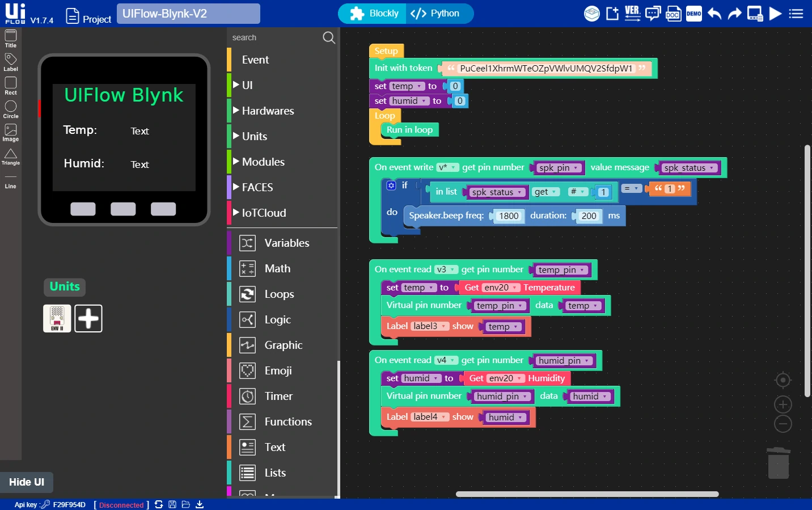Viewport: 812px width, 510px height.
Task: Click the horizontal workspace scrollbar
Action: 587,494
